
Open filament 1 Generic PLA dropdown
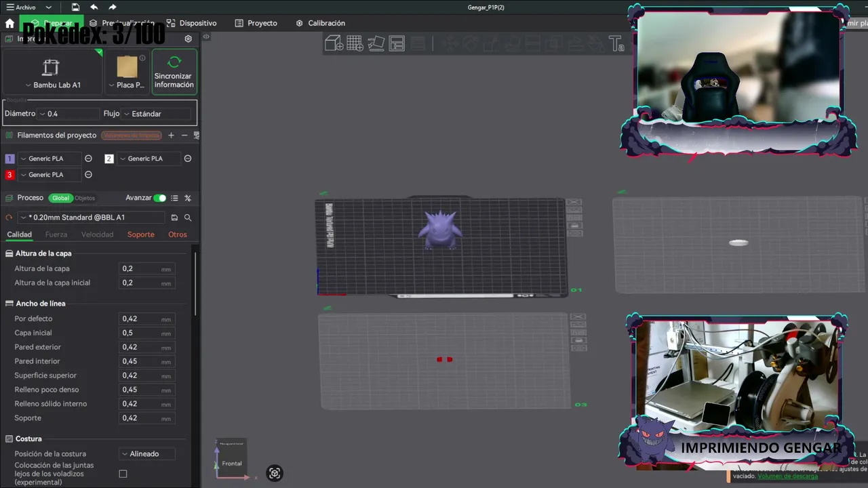49,159
